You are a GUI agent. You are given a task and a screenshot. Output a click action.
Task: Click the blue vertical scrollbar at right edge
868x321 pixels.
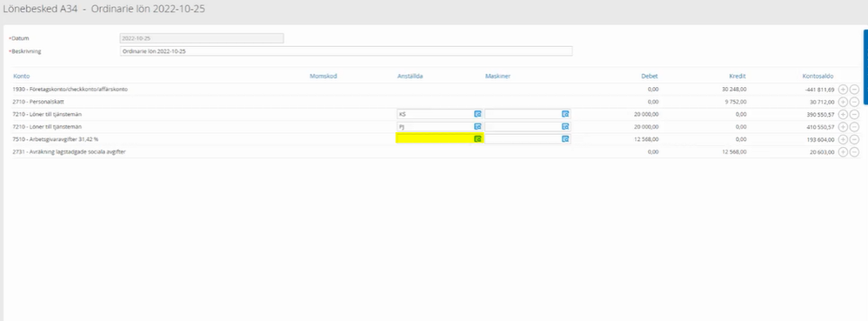click(x=865, y=66)
